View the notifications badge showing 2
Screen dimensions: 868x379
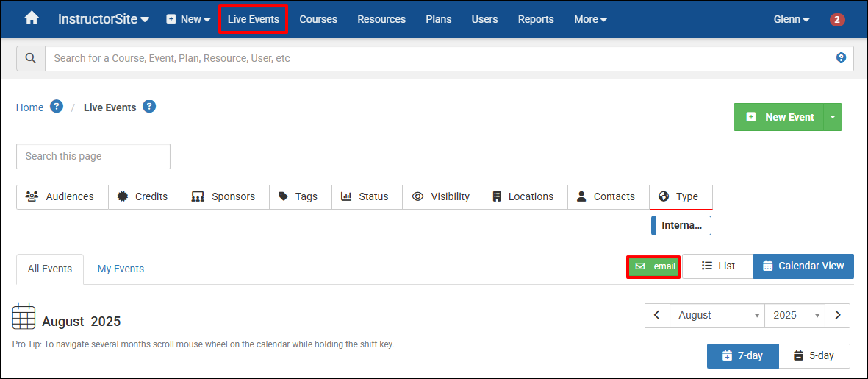(837, 20)
